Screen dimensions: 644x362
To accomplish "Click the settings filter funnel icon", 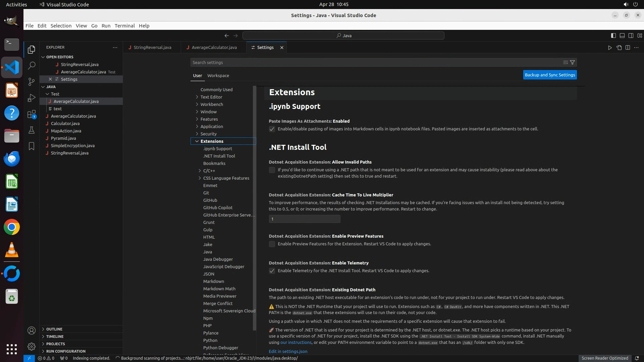I will pos(573,62).
